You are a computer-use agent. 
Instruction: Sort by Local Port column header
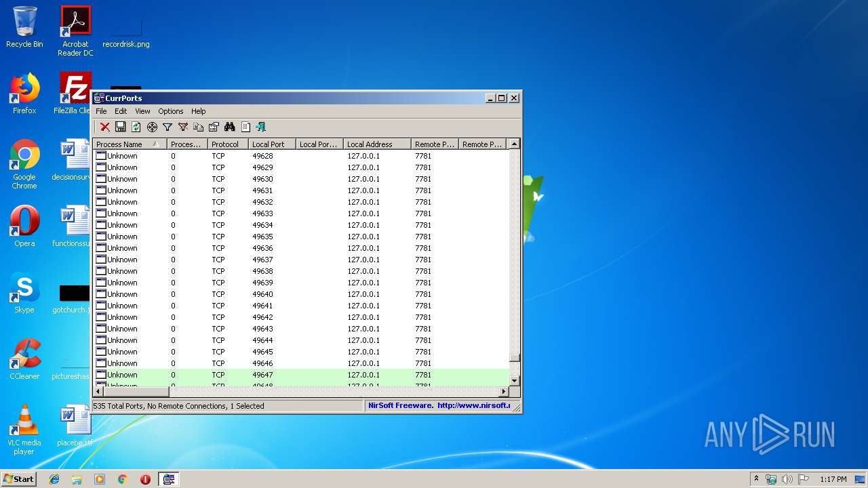(x=272, y=144)
